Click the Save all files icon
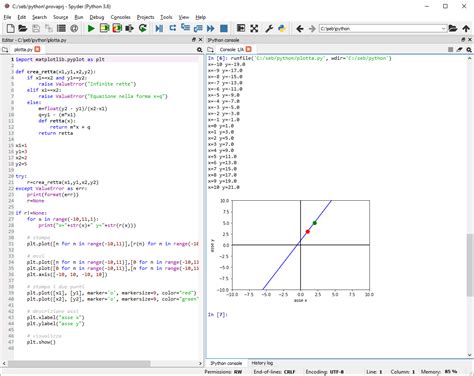 [49, 28]
